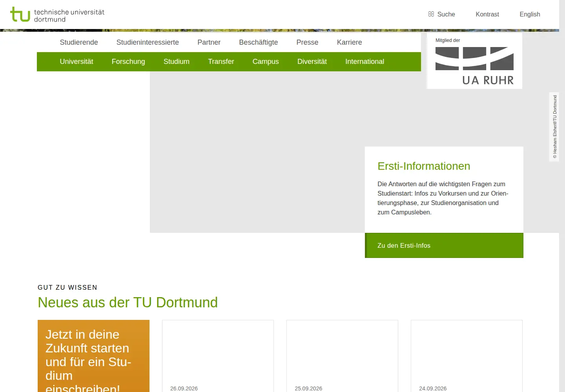
Task: Expand the Studium main menu
Action: [x=177, y=62]
